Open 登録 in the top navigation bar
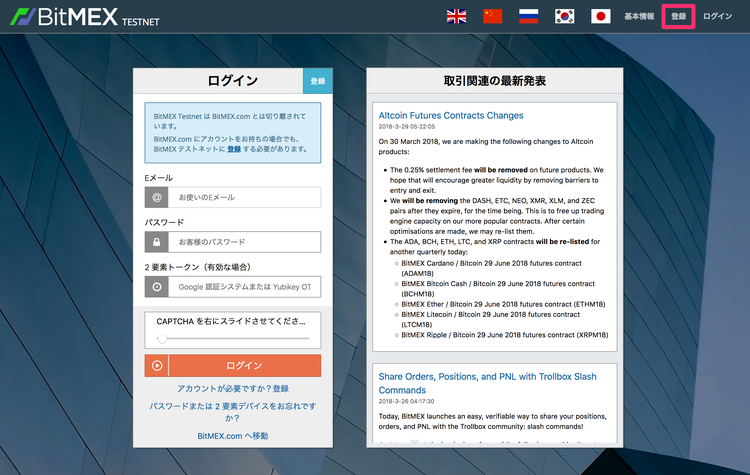This screenshot has height=475, width=750. (678, 16)
